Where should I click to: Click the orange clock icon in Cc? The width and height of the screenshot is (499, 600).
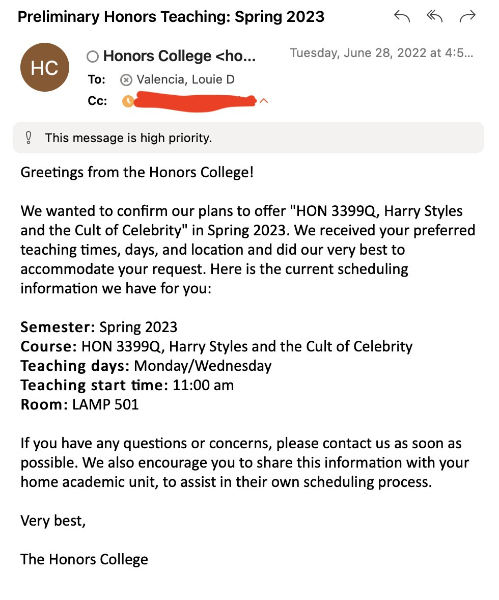(128, 101)
